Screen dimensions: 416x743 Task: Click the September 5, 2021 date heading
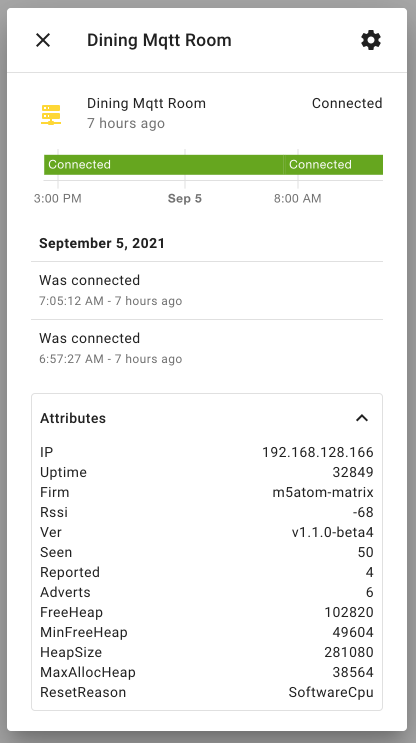pyautogui.click(x=102, y=243)
